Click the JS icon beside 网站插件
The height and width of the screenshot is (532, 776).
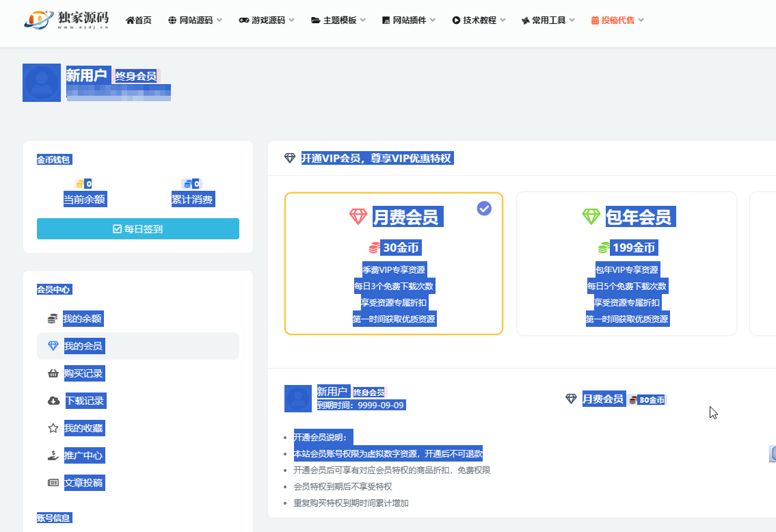coord(386,21)
